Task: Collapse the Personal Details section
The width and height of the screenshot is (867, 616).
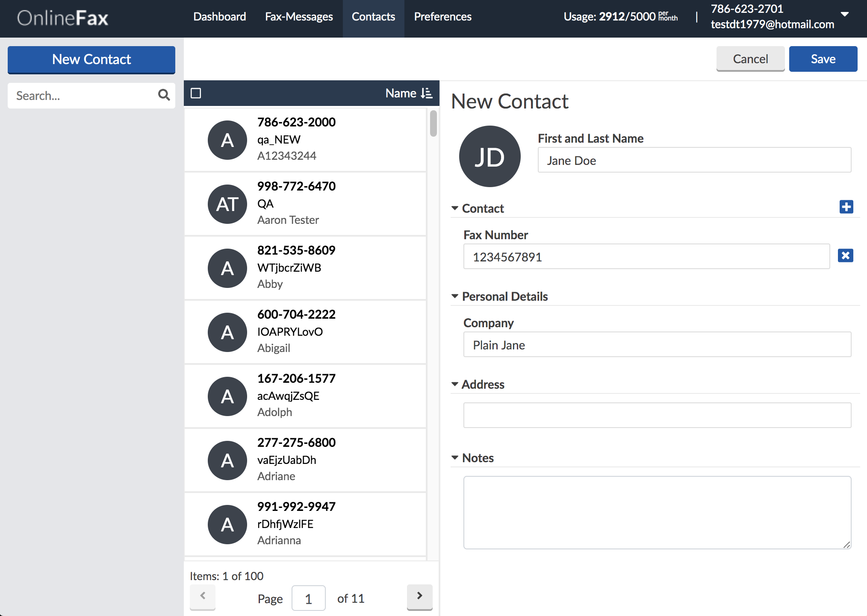Action: 455,296
